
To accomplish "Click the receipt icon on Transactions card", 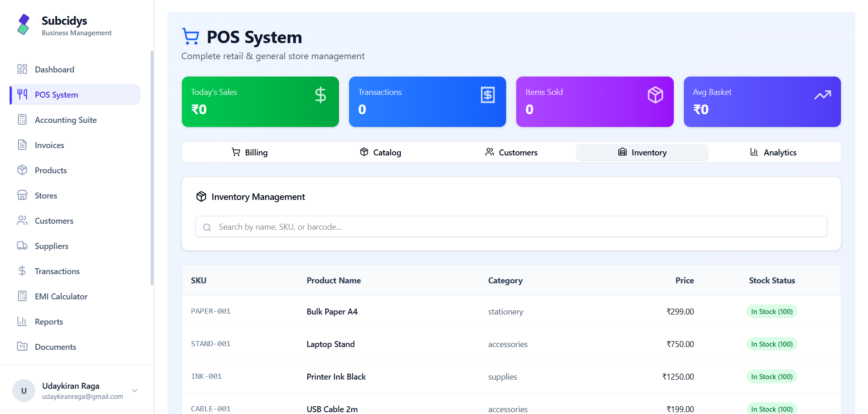I will [x=488, y=95].
